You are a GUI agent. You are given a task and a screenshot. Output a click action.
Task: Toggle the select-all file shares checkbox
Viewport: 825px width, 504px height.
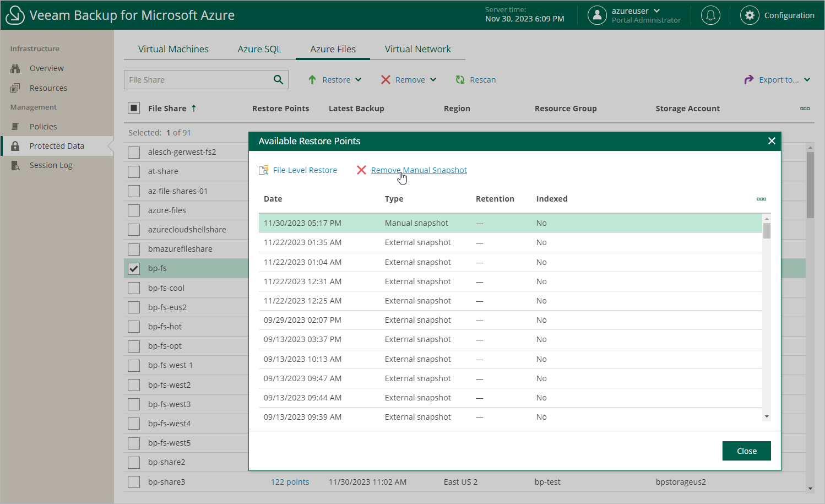tap(134, 108)
